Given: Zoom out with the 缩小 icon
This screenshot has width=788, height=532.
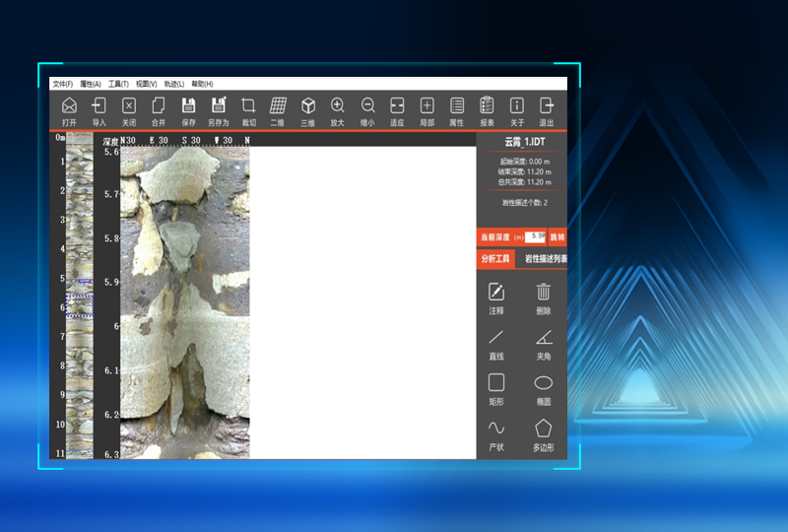Looking at the screenshot, I should pyautogui.click(x=367, y=106).
